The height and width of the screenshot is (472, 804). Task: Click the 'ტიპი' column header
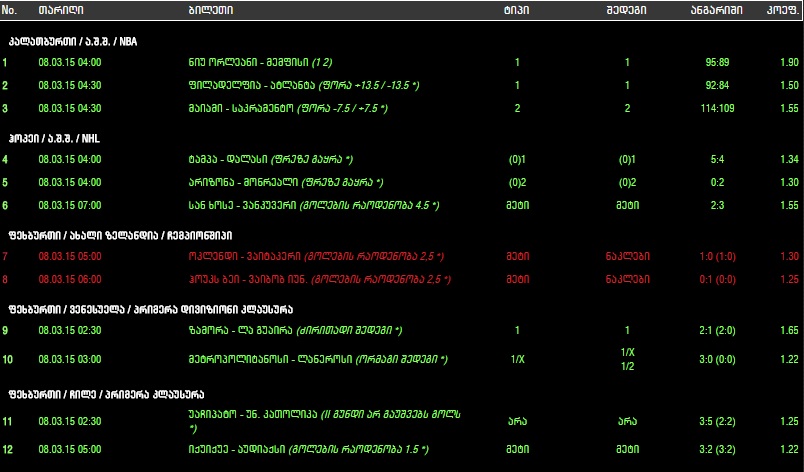(x=516, y=10)
